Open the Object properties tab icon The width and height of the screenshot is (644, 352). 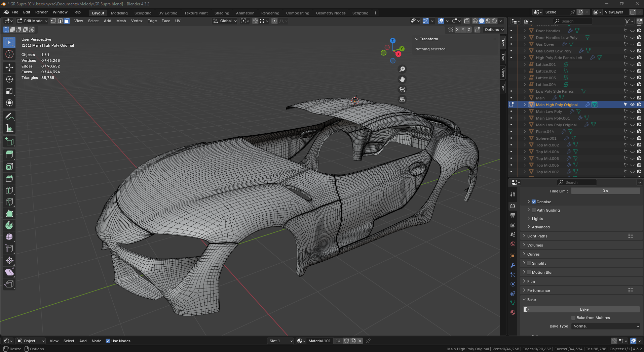click(513, 256)
